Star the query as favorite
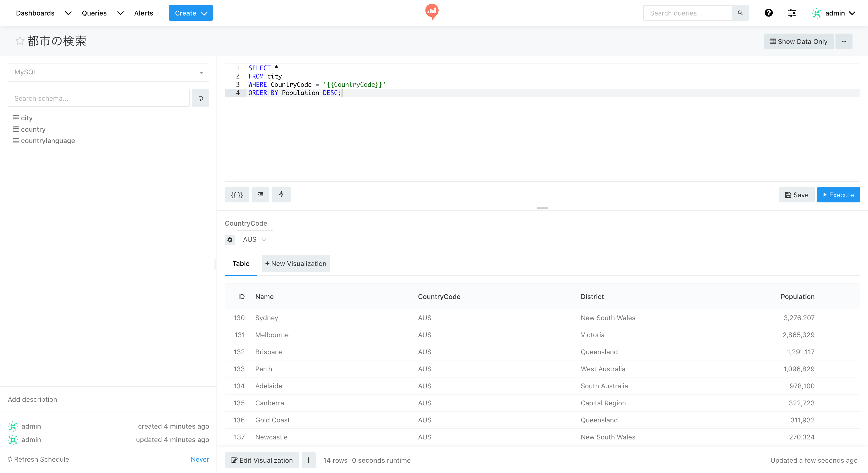Screen dimensions: 868x473 tap(20, 41)
